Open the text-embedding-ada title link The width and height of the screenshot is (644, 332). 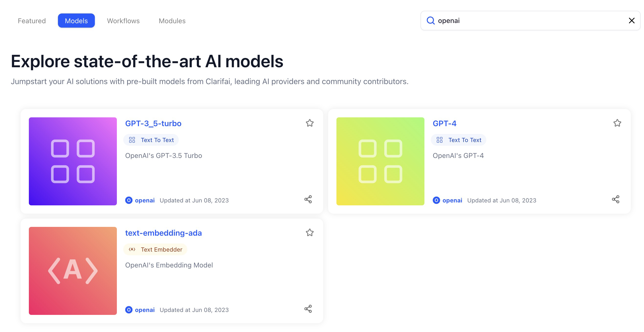coord(163,233)
